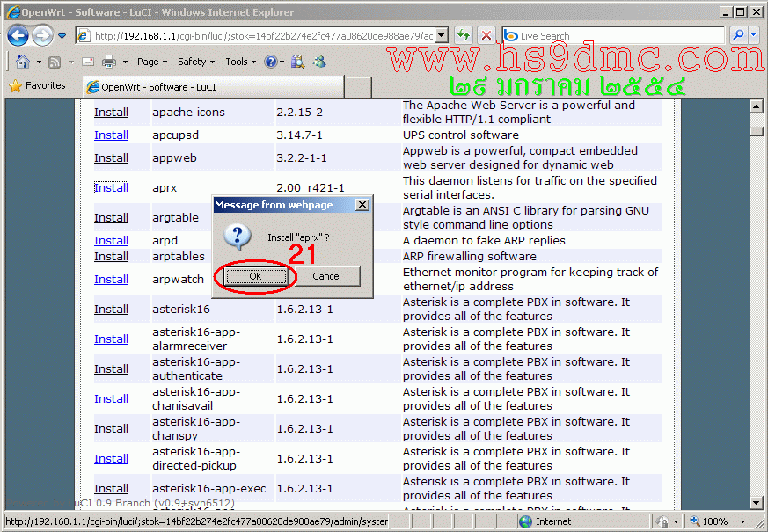Click Install link for argtable
This screenshot has width=768, height=532.
pos(111,218)
